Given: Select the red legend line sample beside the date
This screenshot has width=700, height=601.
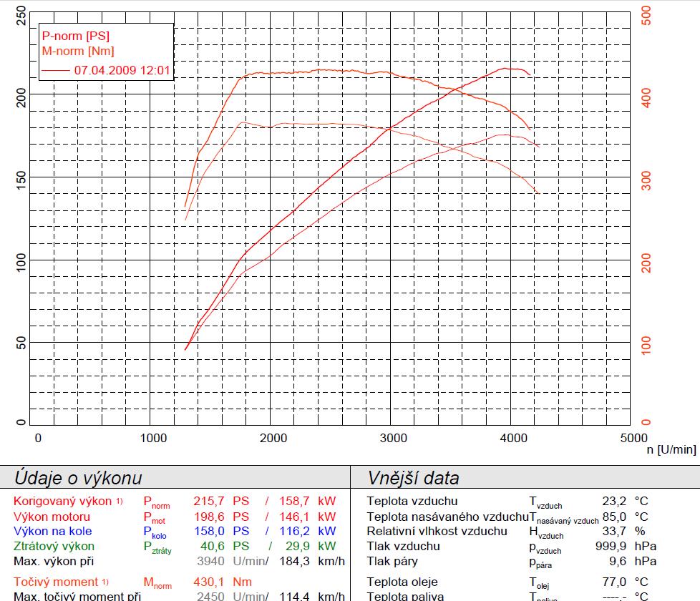Looking at the screenshot, I should pos(56,71).
